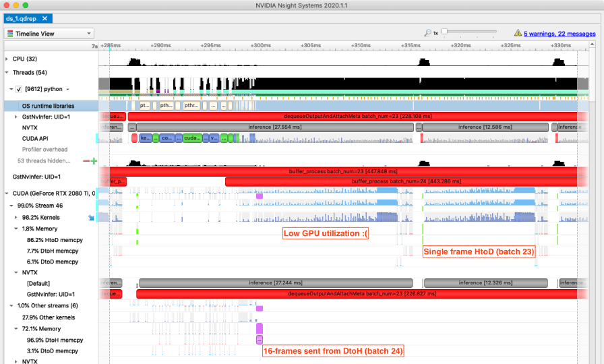Collapse the Threads (54) row

(7, 72)
